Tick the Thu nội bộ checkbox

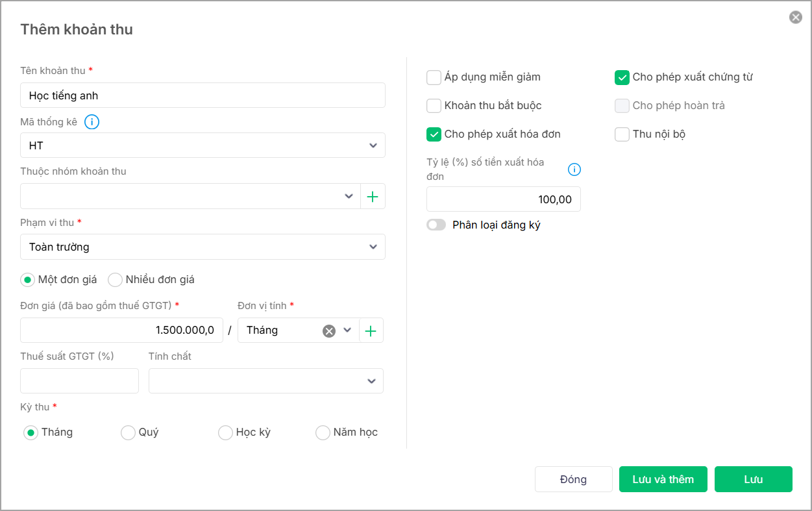point(622,134)
